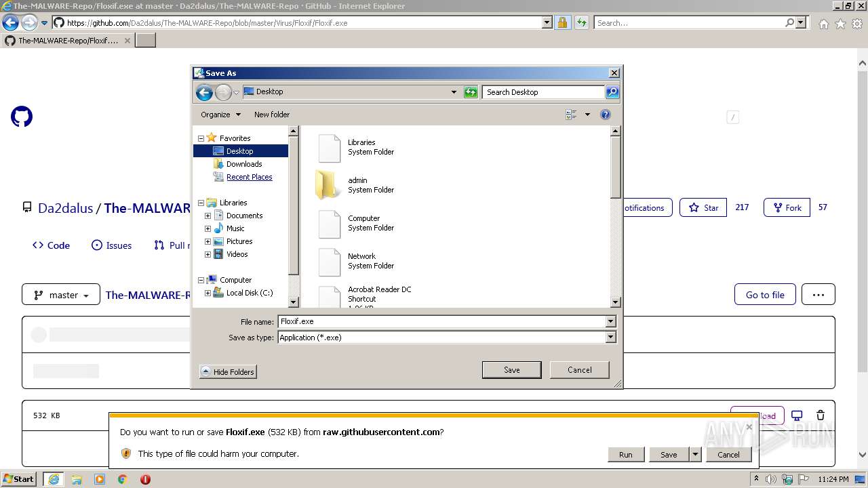Collapse the Libraries tree node
The height and width of the screenshot is (488, 868).
(201, 203)
